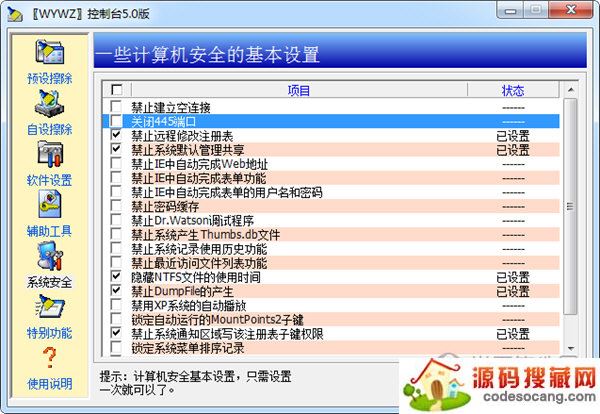Select the 禁止远程修改注册表 row text

click(x=182, y=136)
